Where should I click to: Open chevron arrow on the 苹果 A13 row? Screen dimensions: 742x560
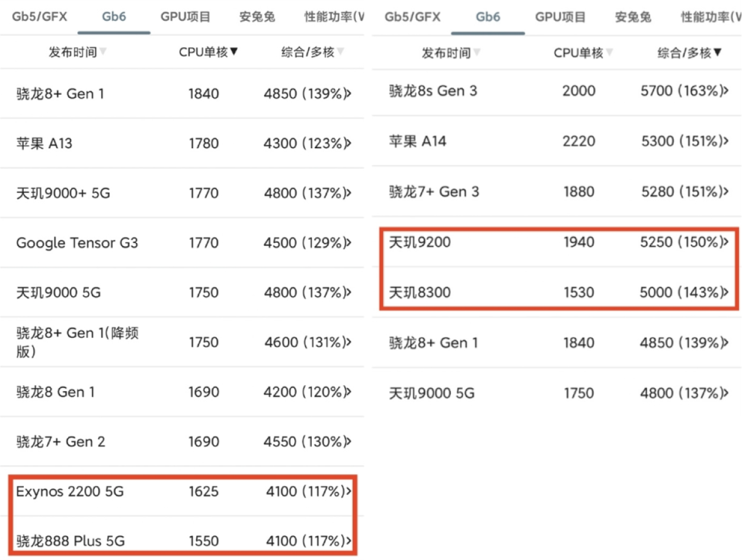(x=348, y=143)
